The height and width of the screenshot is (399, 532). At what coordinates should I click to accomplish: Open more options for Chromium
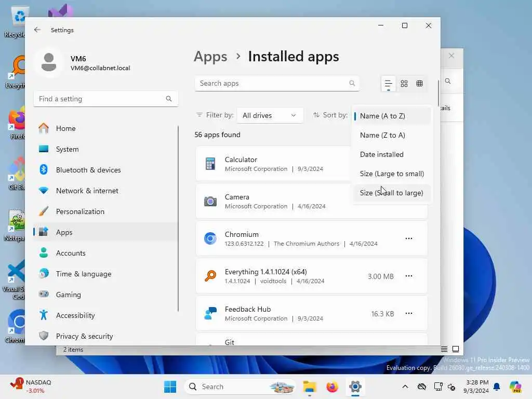tap(409, 238)
